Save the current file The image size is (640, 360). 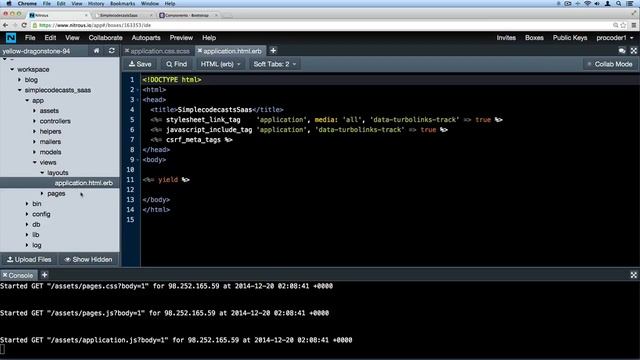tap(140, 64)
